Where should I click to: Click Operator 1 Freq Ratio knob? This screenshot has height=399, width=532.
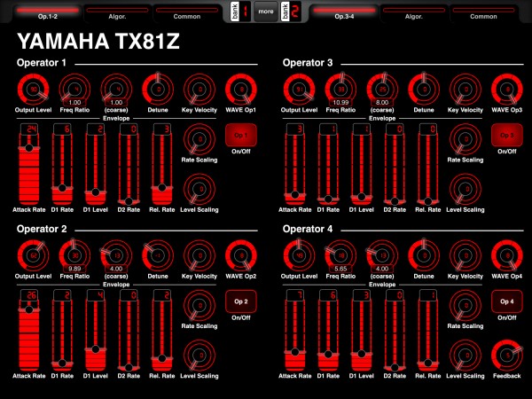74,90
